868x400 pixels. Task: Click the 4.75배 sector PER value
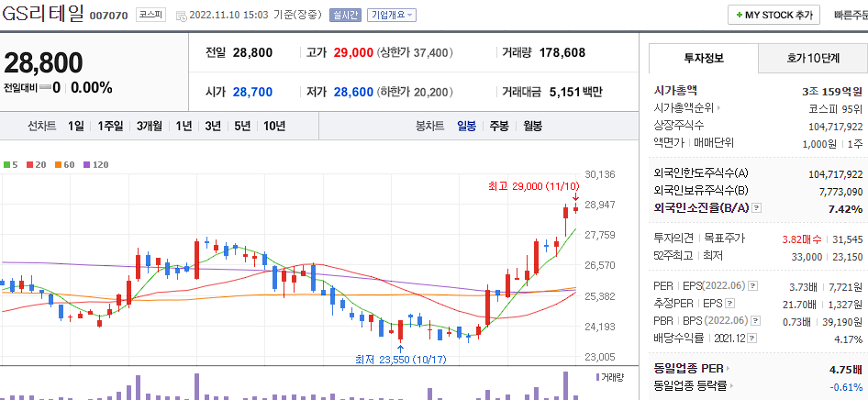point(845,370)
